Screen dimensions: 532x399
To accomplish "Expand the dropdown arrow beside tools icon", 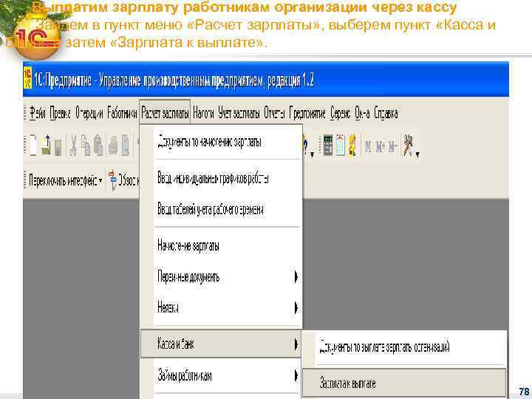I will pyautogui.click(x=417, y=154).
